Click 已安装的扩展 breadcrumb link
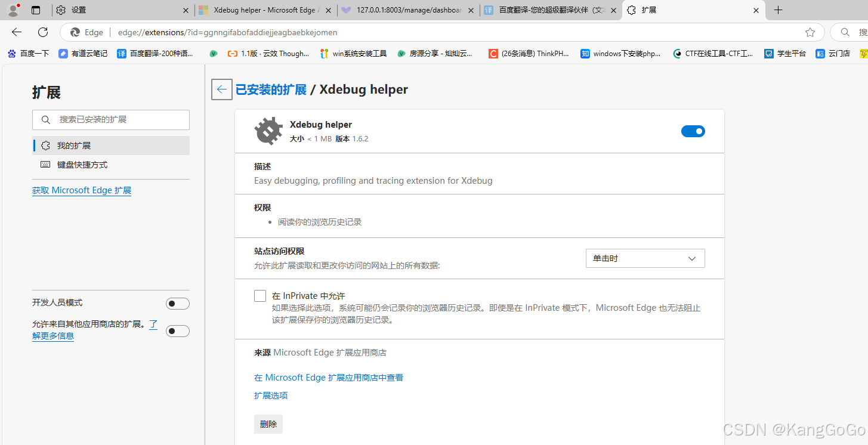Screen dimensions: 868x445 point(271,89)
